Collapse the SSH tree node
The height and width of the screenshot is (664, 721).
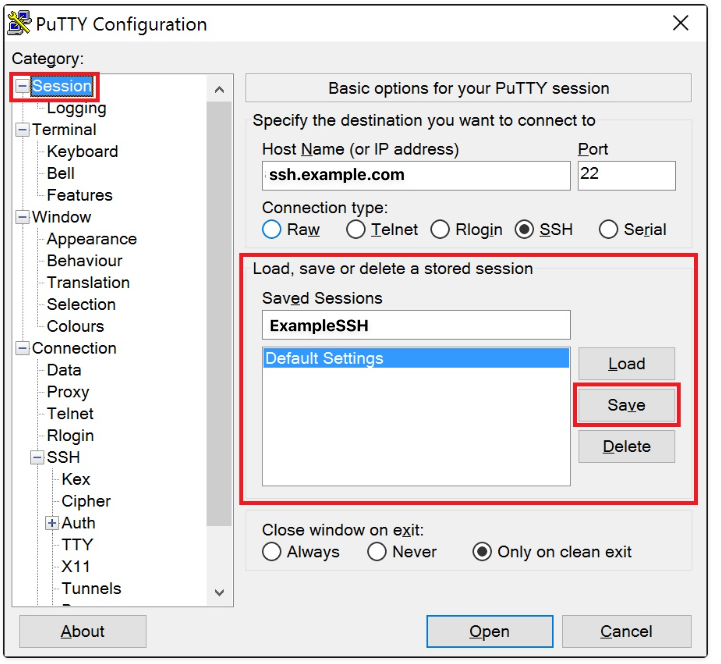coord(37,457)
